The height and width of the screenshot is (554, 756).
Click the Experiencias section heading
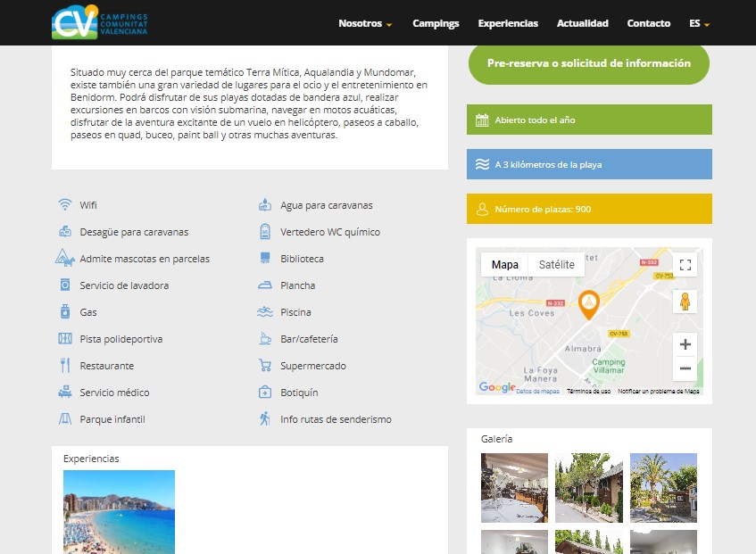coord(91,459)
